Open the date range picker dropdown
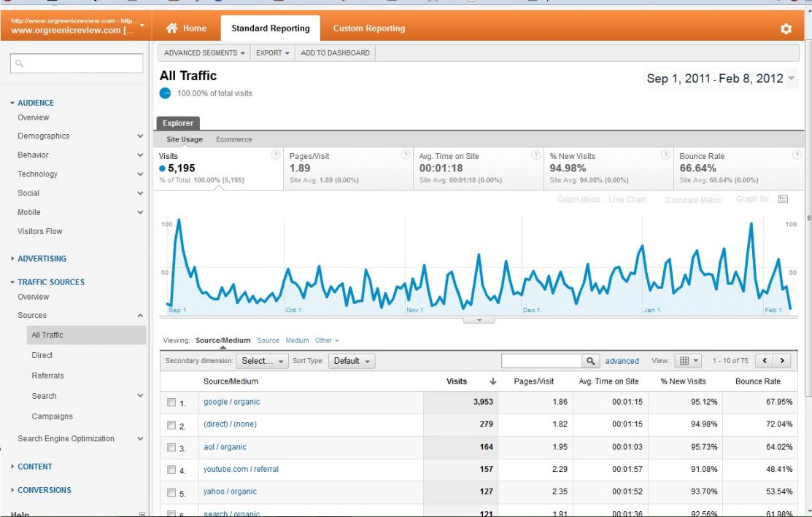The width and height of the screenshot is (812, 517). pos(720,79)
